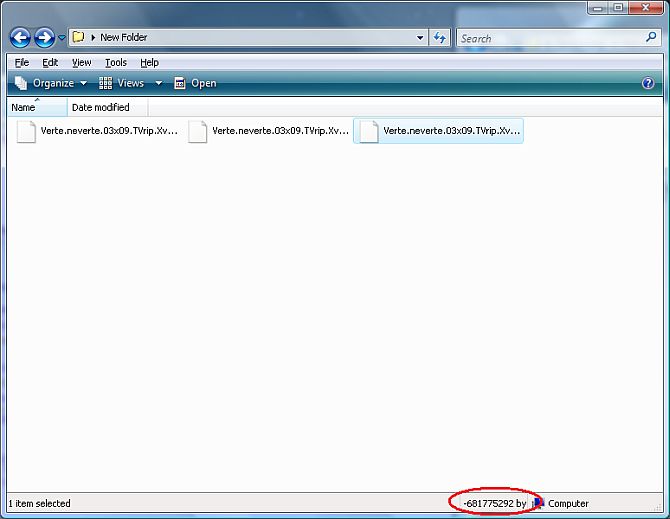Close the Explorer window
The image size is (670, 519).
pos(646,8)
